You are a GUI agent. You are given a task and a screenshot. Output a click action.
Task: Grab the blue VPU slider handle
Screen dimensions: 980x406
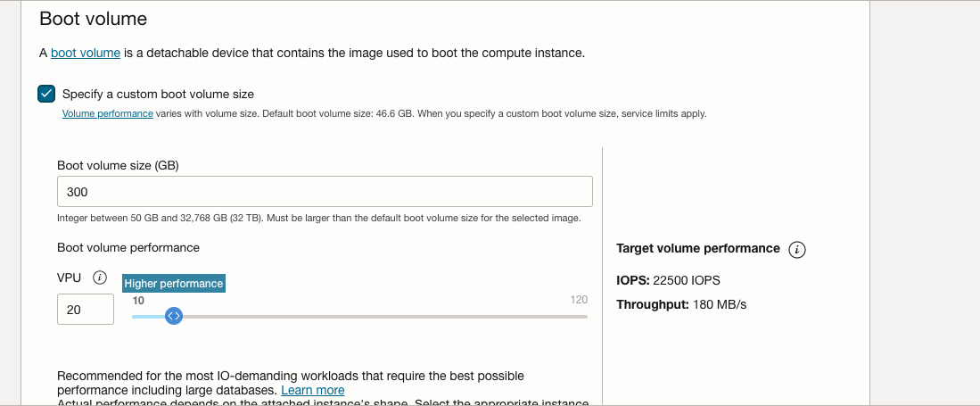[174, 316]
